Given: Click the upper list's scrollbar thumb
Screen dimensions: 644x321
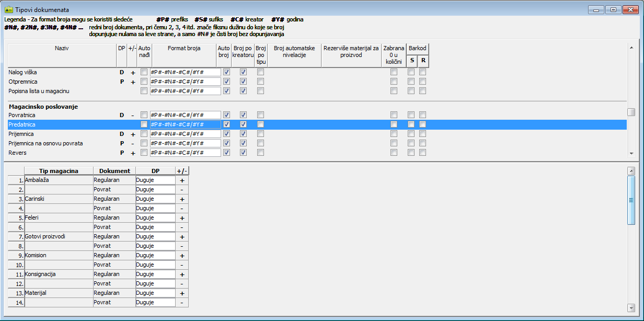Looking at the screenshot, I should pos(631,112).
